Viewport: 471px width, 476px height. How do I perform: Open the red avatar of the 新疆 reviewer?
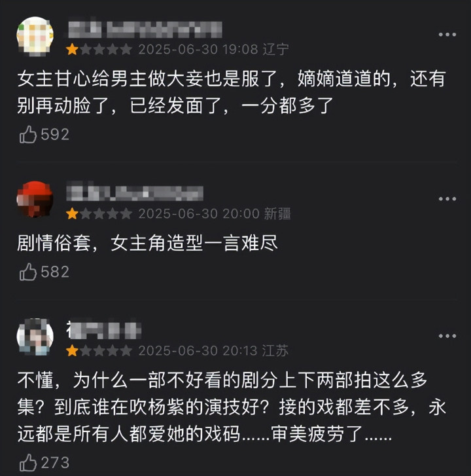point(35,199)
